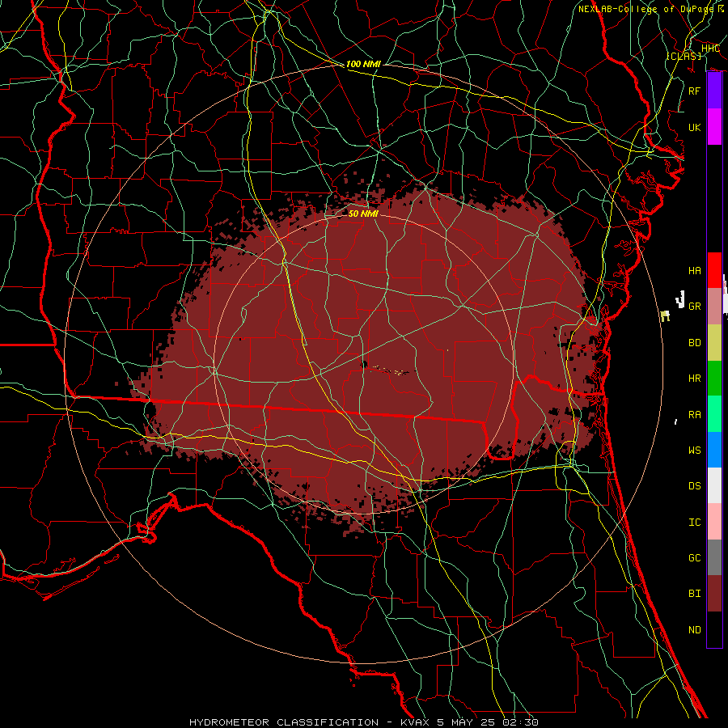
Task: Click the DS legend label
Action: (x=694, y=486)
